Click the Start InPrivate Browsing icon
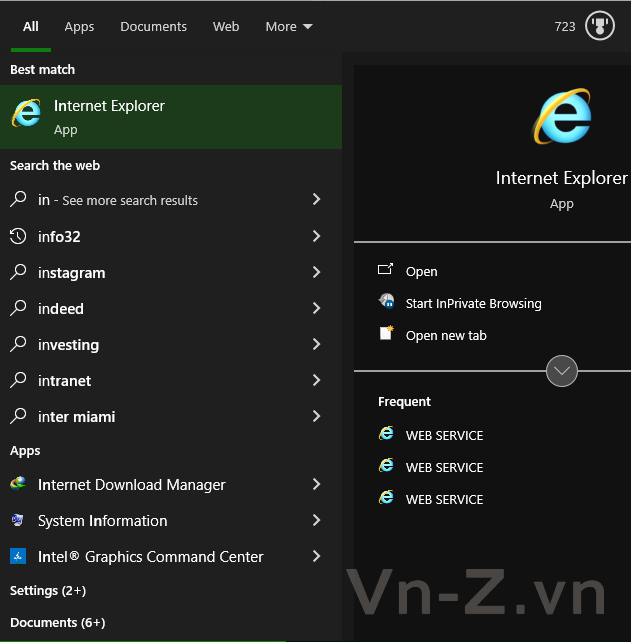Viewport: 631px width, 642px height. coord(386,302)
